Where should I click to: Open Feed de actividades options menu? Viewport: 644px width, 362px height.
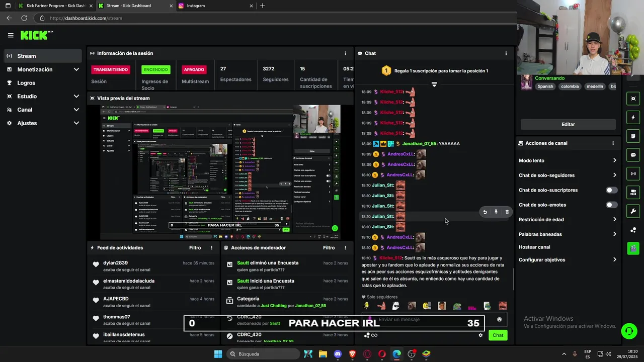pyautogui.click(x=211, y=248)
